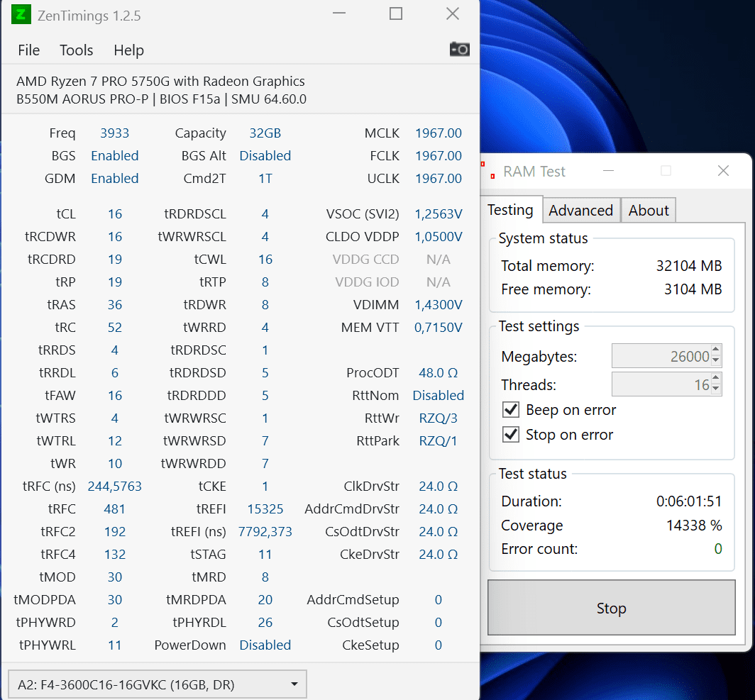
Task: Click the ZenTimings green Z app icon
Action: pos(21,14)
